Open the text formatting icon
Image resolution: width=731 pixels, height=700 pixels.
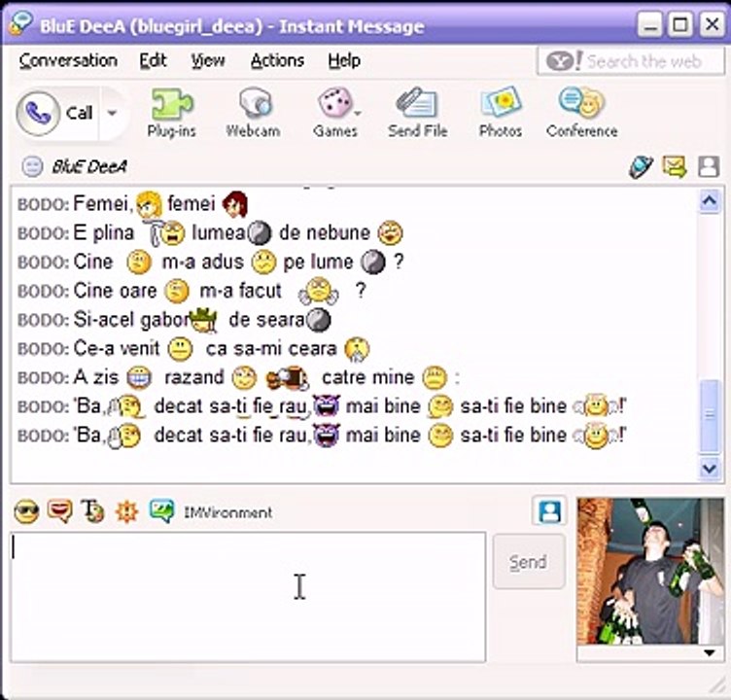click(92, 511)
